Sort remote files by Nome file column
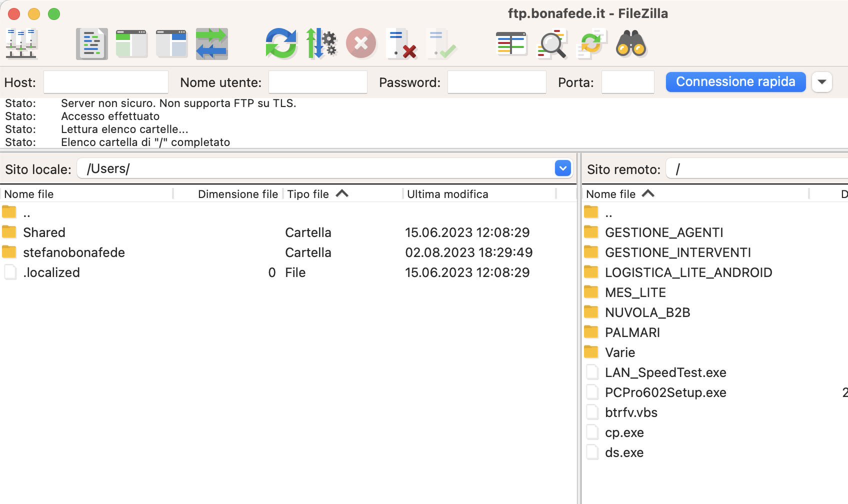The image size is (848, 504). point(696,194)
